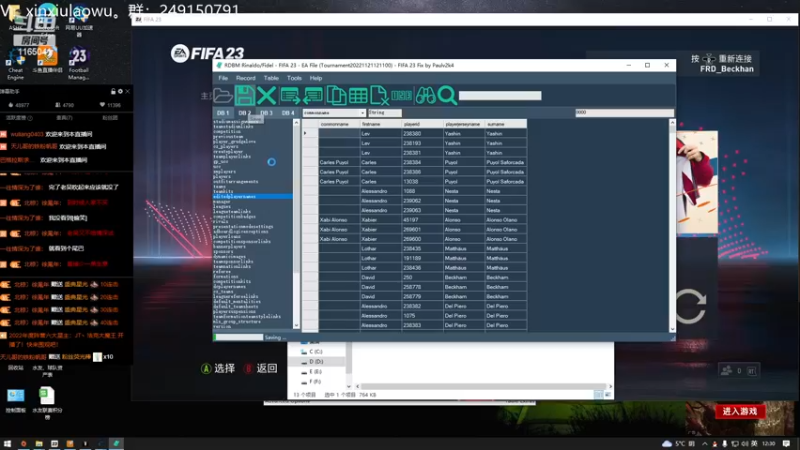Click playerid cell 191189
Screen dimensions: 800x450
[422, 258]
